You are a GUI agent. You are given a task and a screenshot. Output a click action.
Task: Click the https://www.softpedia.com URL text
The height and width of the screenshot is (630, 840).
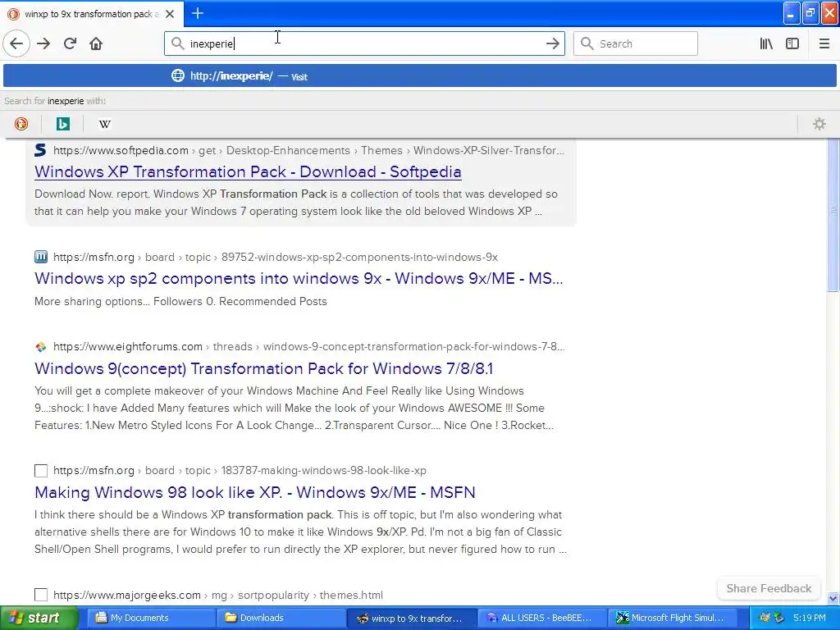pos(121,151)
